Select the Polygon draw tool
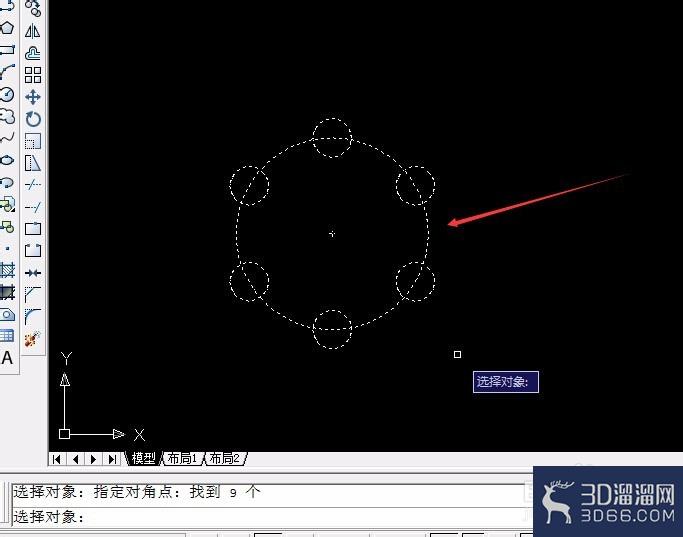Screen dimensions: 683x537 click(x=7, y=28)
